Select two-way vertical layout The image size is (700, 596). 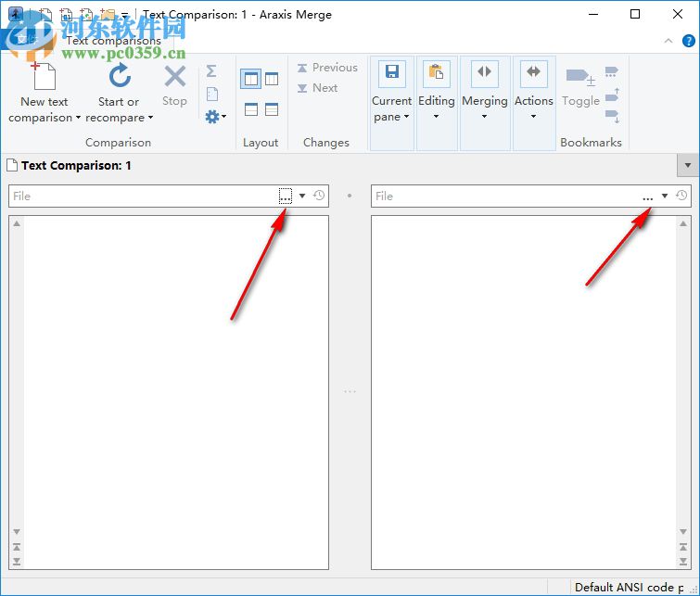pyautogui.click(x=251, y=79)
